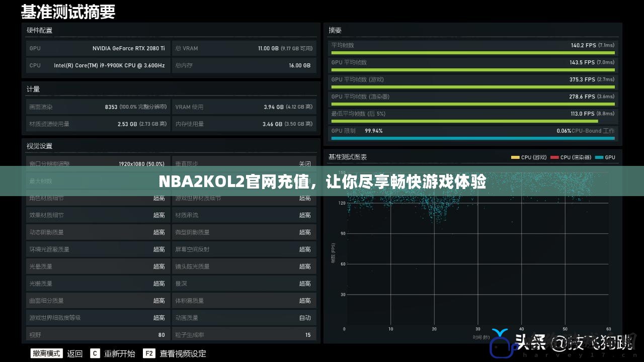Click the VRAM 使用 3.94 GB row

[244, 107]
